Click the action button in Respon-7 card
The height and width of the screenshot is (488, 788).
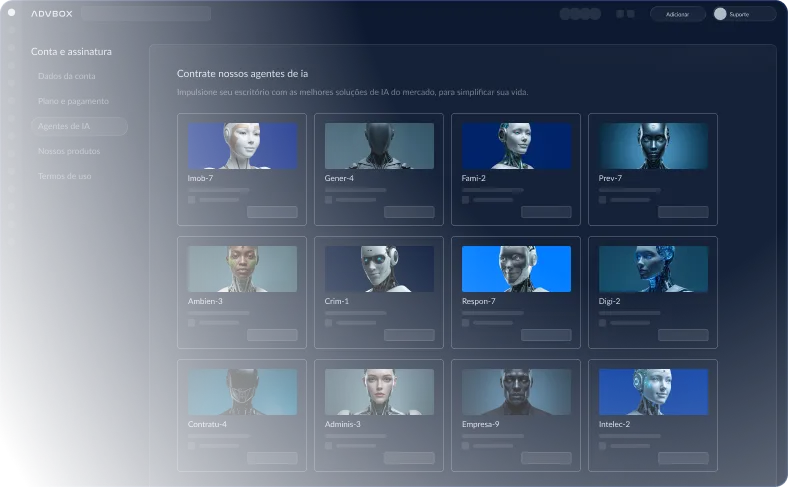click(546, 335)
